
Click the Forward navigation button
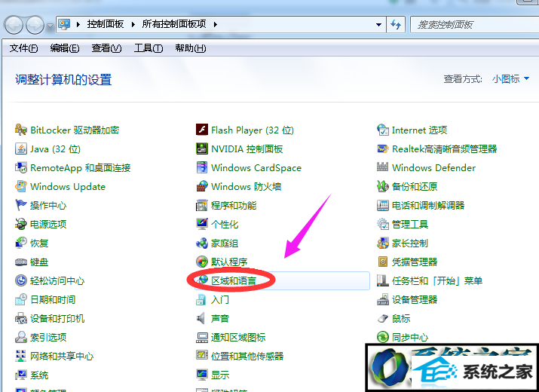(x=35, y=25)
